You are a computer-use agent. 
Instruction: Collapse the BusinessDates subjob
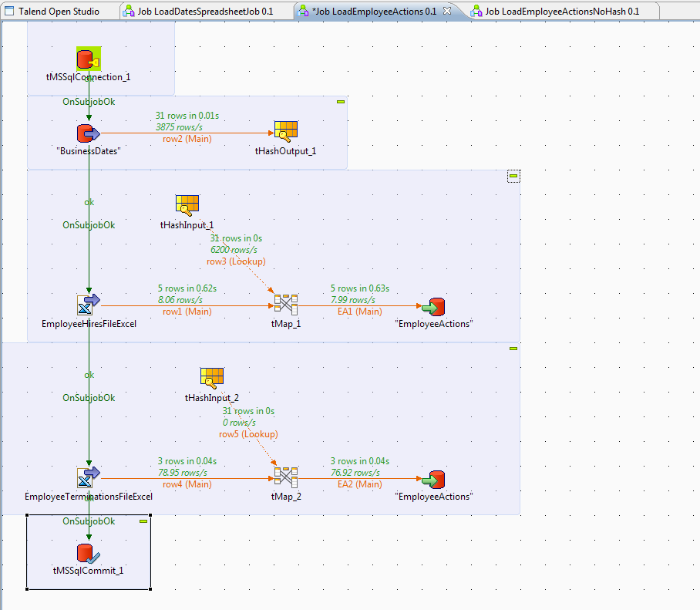click(340, 100)
